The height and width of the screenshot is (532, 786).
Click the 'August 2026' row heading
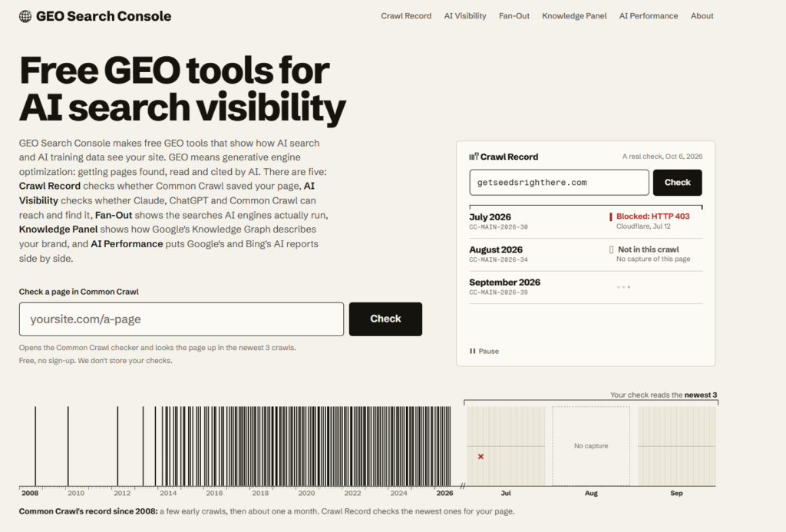pos(496,249)
